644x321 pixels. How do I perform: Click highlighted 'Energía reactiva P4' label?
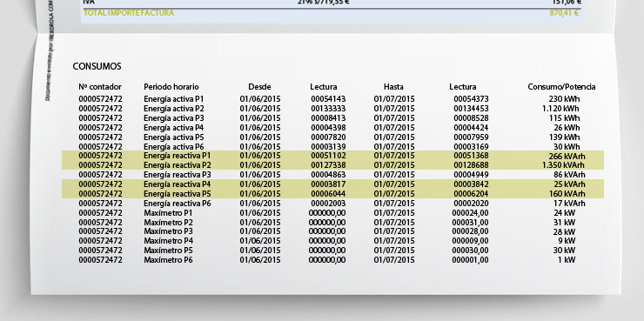(178, 184)
